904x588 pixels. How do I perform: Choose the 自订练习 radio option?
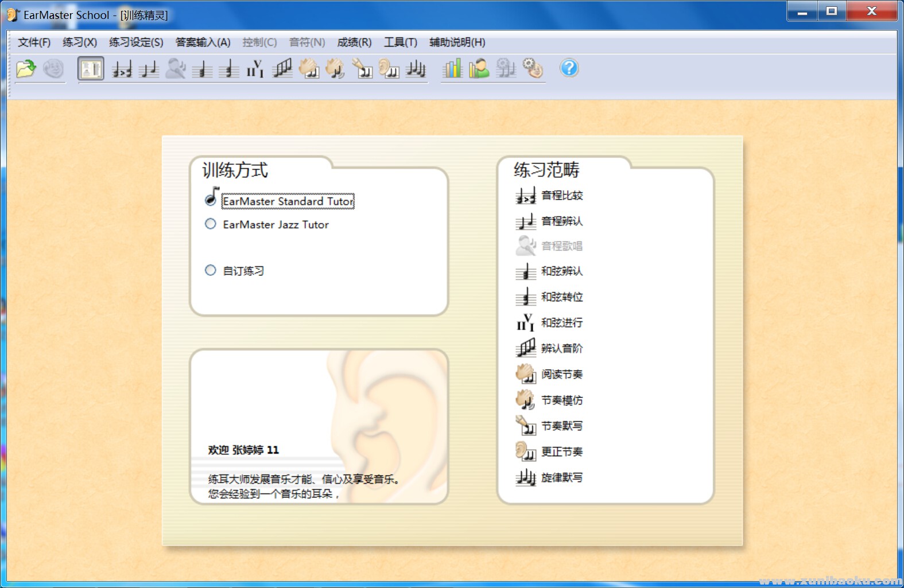pyautogui.click(x=211, y=270)
